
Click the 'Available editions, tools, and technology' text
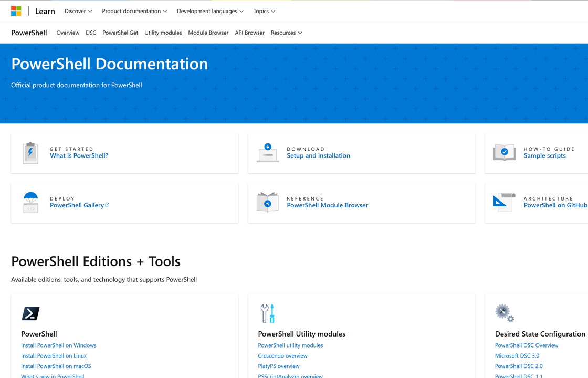pyautogui.click(x=104, y=280)
